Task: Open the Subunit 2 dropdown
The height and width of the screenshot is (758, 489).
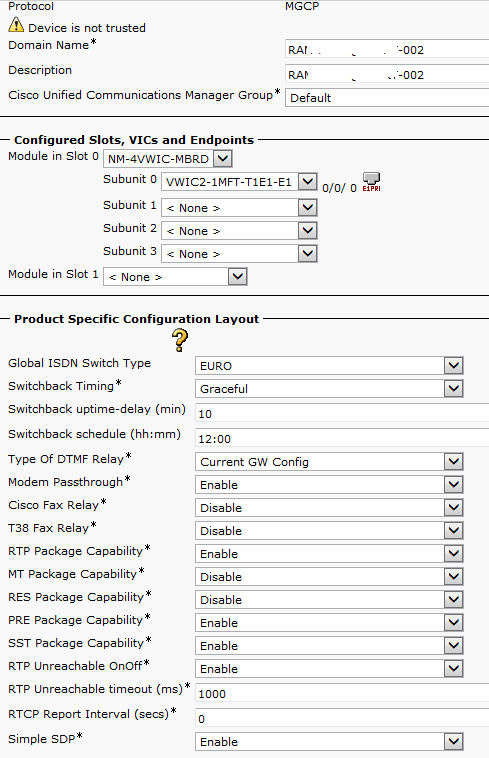Action: pos(239,231)
